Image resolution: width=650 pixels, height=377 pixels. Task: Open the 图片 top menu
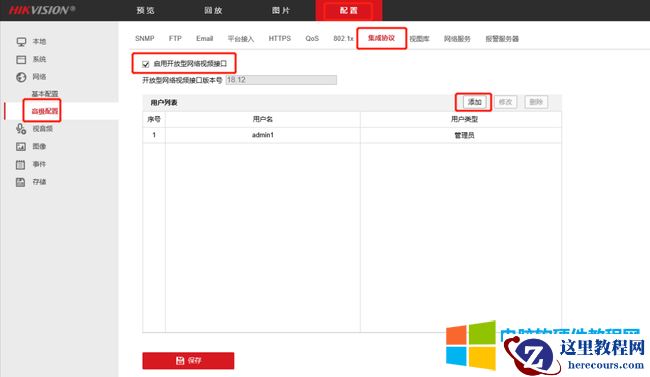click(281, 10)
